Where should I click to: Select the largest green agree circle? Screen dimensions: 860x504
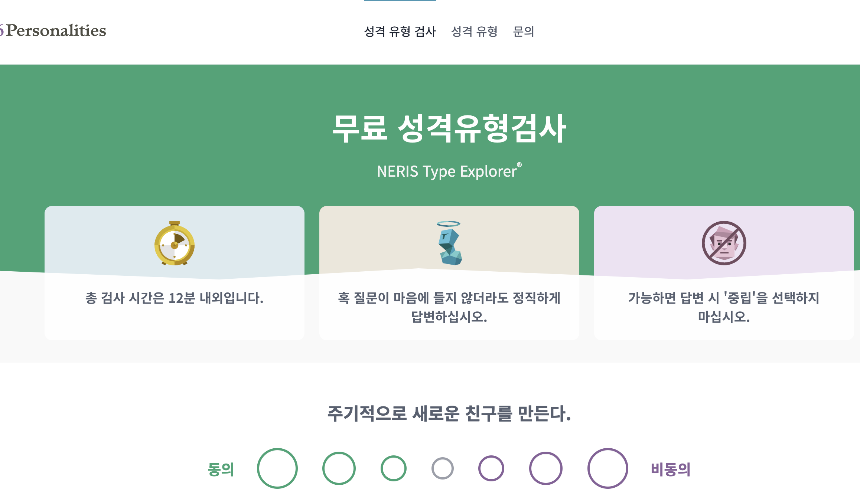pos(277,468)
